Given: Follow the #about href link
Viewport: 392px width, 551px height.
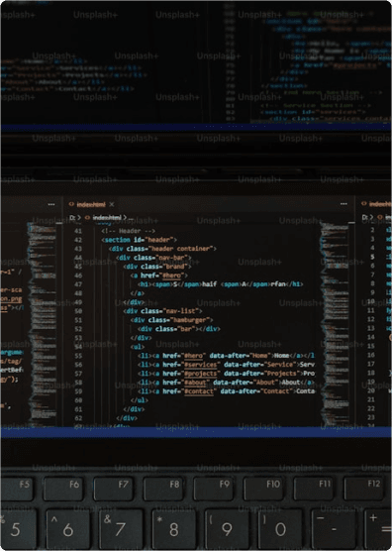Looking at the screenshot, I should pyautogui.click(x=195, y=383).
